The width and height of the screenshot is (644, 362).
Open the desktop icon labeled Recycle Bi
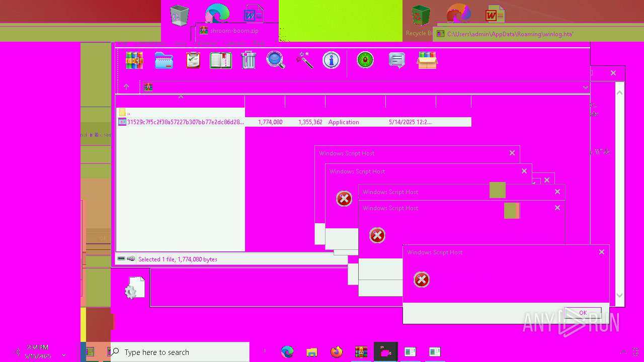pos(420,21)
